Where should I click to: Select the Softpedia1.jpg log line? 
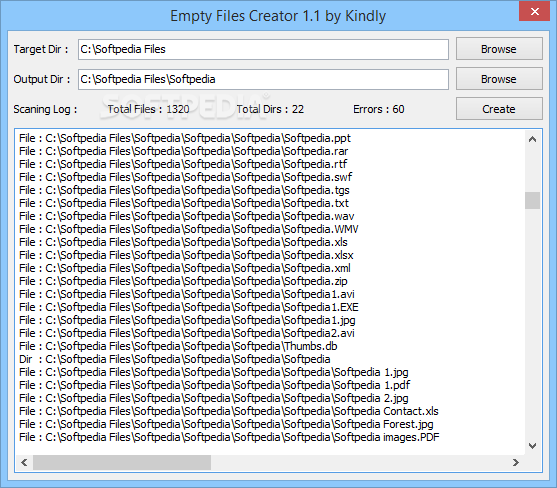187,320
